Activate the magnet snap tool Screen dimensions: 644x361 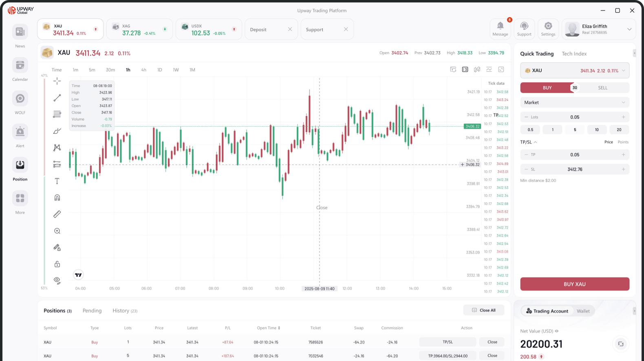click(x=57, y=198)
